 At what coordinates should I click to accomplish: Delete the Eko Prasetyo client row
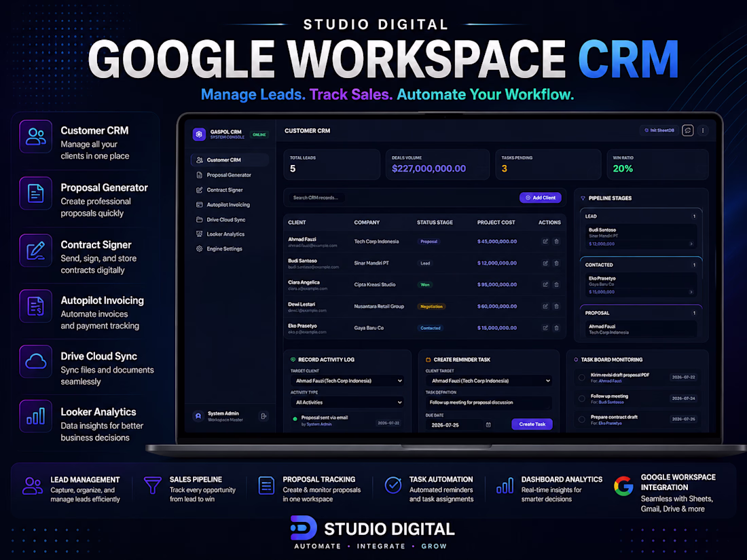click(556, 328)
